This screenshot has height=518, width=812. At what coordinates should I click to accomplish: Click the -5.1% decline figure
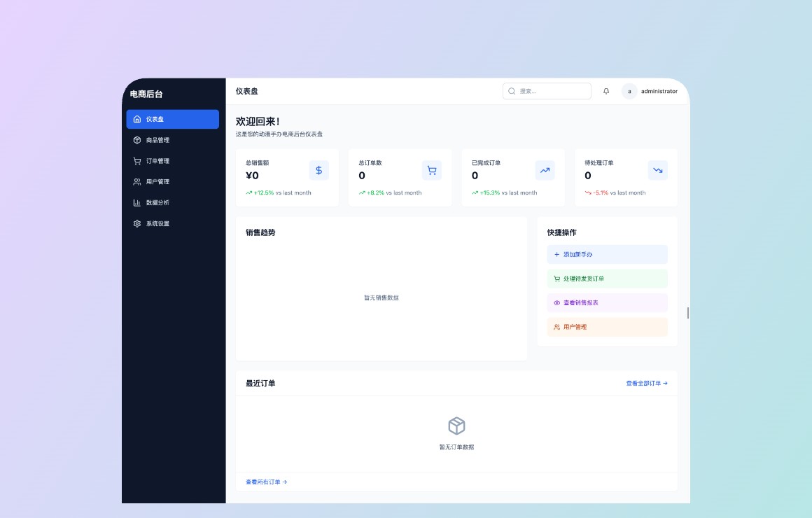[x=601, y=192]
